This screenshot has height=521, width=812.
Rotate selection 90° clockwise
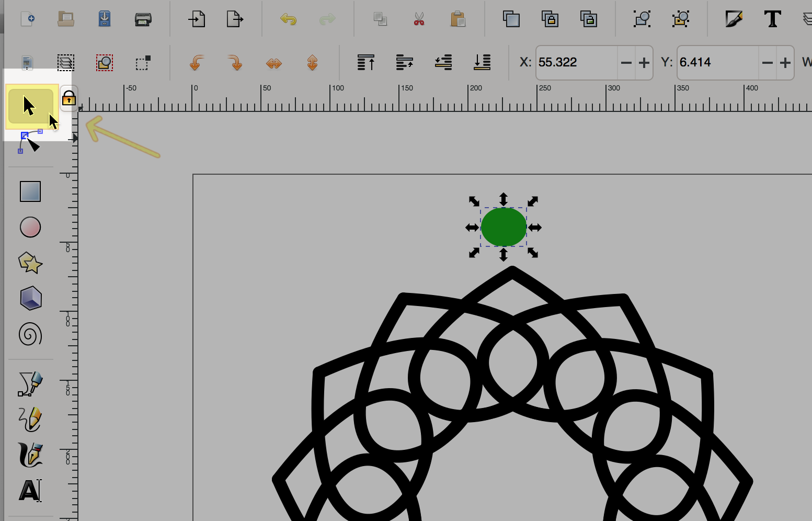coord(235,63)
